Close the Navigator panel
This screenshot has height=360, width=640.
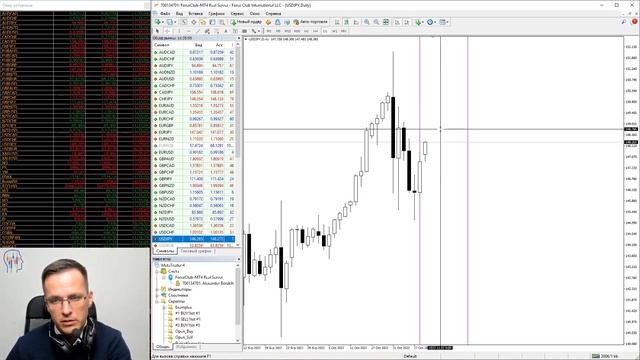coord(238,259)
